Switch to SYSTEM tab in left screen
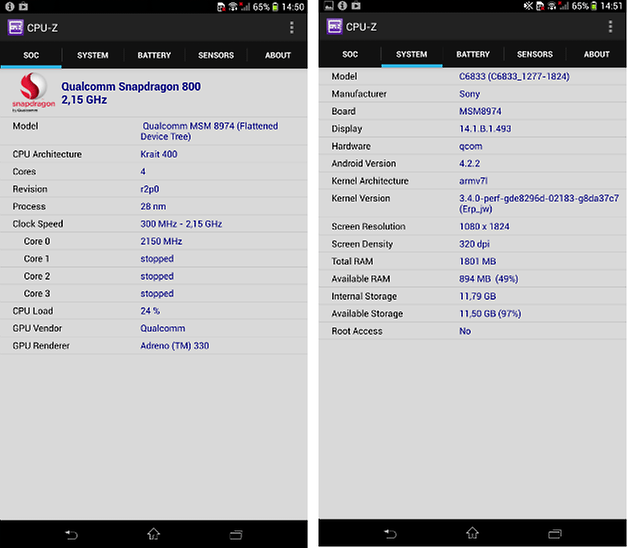The width and height of the screenshot is (628, 548). (x=93, y=55)
